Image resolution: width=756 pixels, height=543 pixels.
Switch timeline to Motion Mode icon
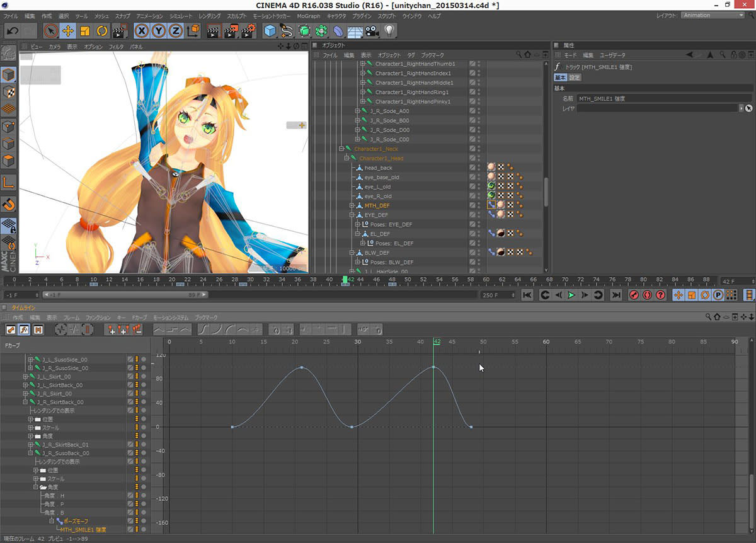click(x=38, y=329)
